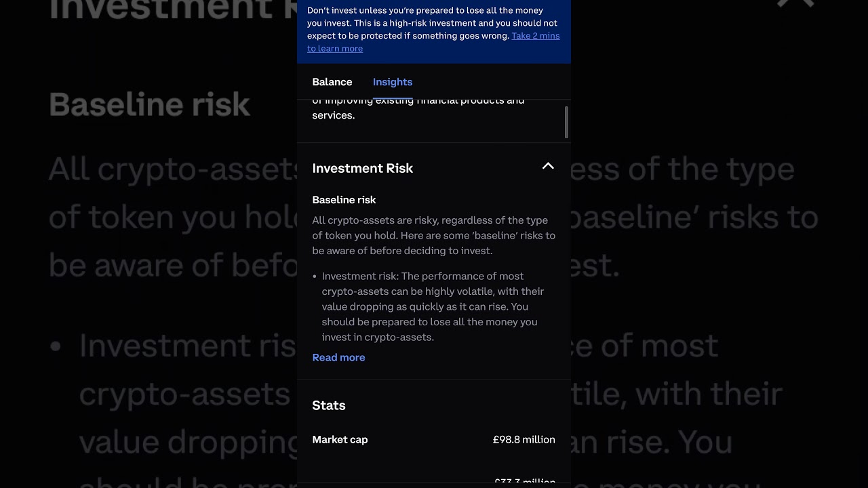This screenshot has width=868, height=488.
Task: Click the large background bullet dot
Action: pos(56,346)
